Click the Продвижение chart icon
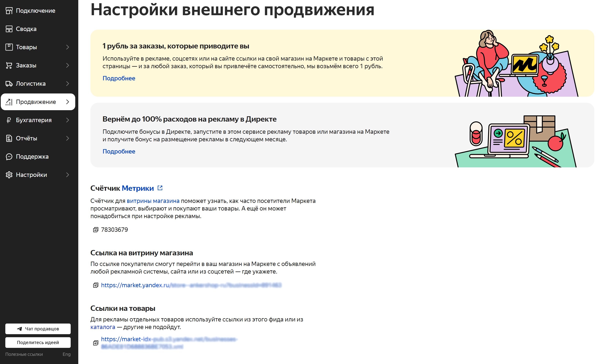Screen dimensions: 608x364 [x=9, y=102]
